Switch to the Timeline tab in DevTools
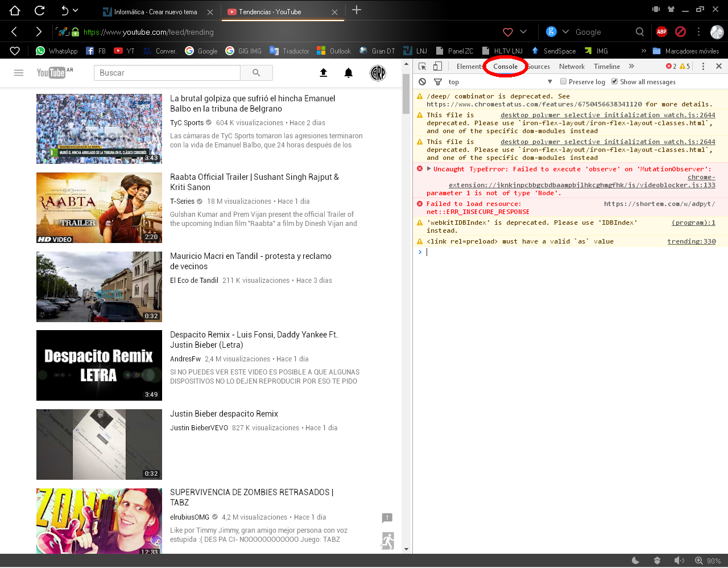Image resolution: width=728 pixels, height=568 pixels. pos(607,67)
